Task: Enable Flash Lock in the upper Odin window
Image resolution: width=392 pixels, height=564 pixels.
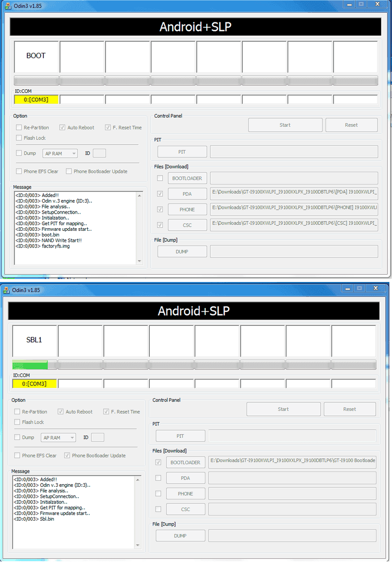Action: [19, 138]
